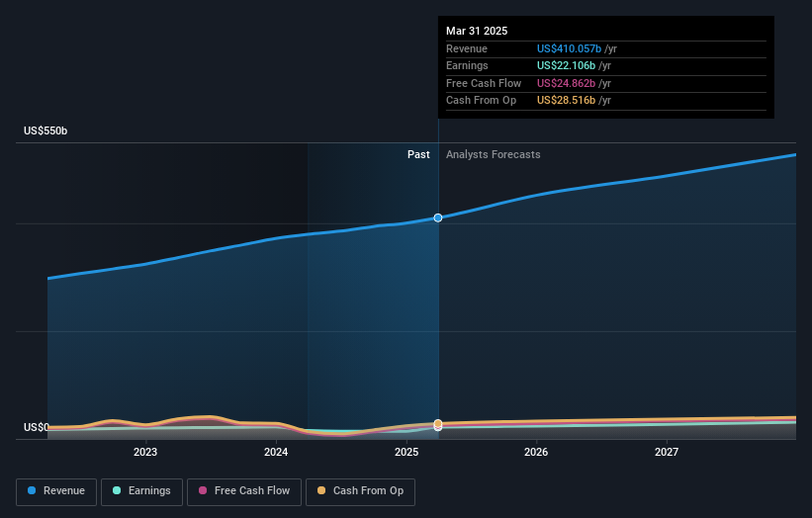
Task: Click the 2025 x-axis label
Action: pos(406,452)
